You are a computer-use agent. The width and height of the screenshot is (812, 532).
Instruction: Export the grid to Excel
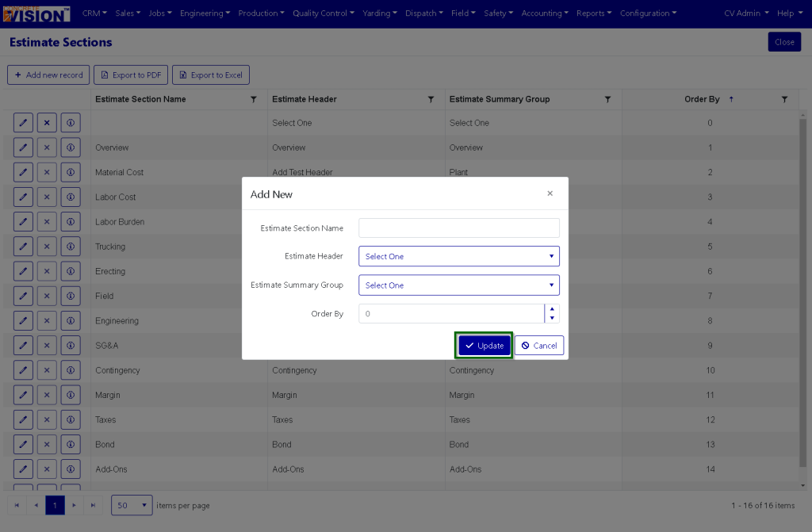(211, 75)
